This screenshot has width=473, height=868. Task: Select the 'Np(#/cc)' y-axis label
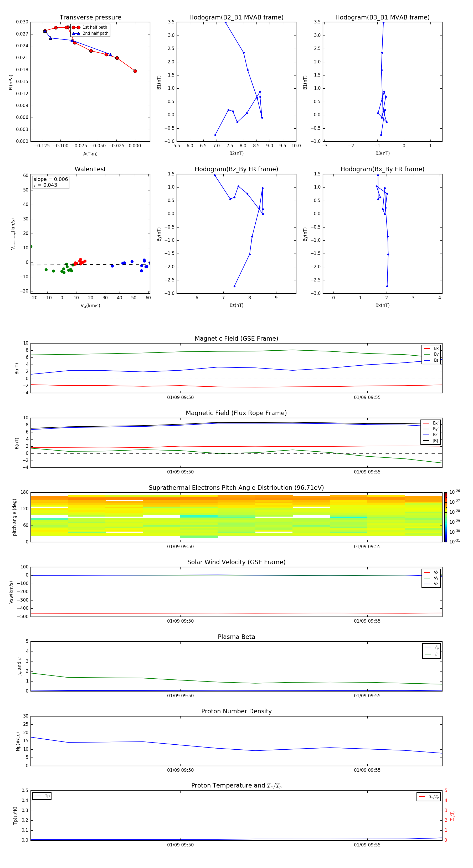click(18, 741)
